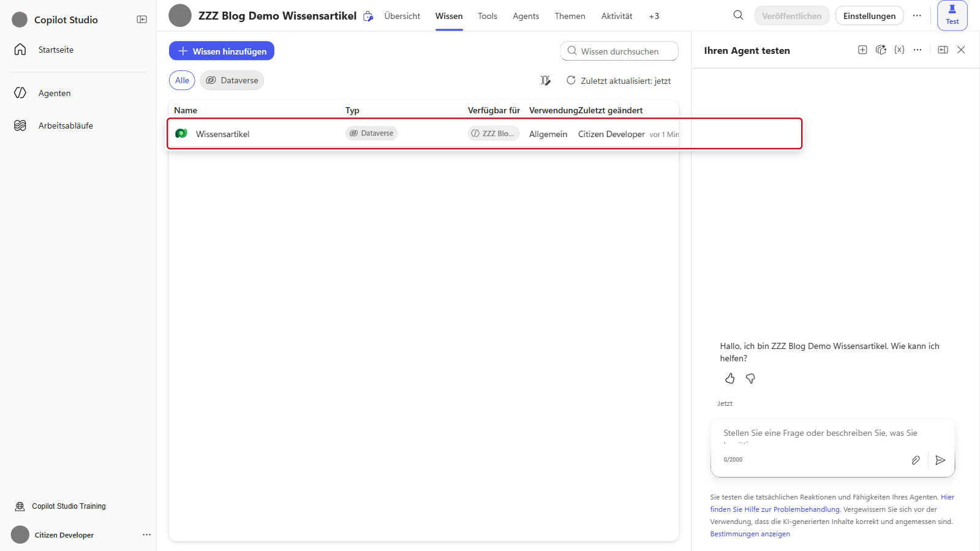The image size is (980, 551).
Task: Open the search icon in top bar
Action: (738, 15)
